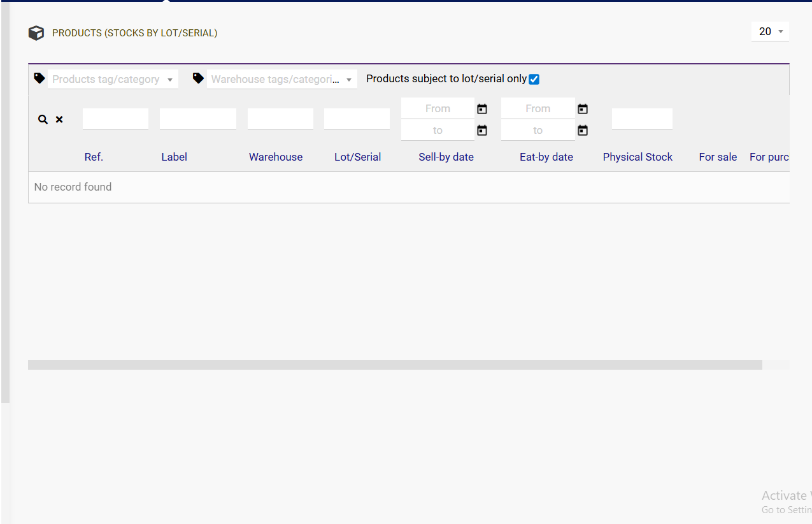Screen dimensions: 812x524
Task: Uncheck Products subject to lot/serial only
Action: pos(534,80)
